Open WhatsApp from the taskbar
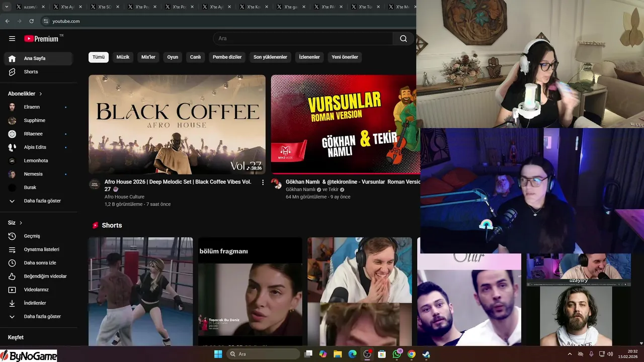Screen dimensions: 644x362 point(397,354)
